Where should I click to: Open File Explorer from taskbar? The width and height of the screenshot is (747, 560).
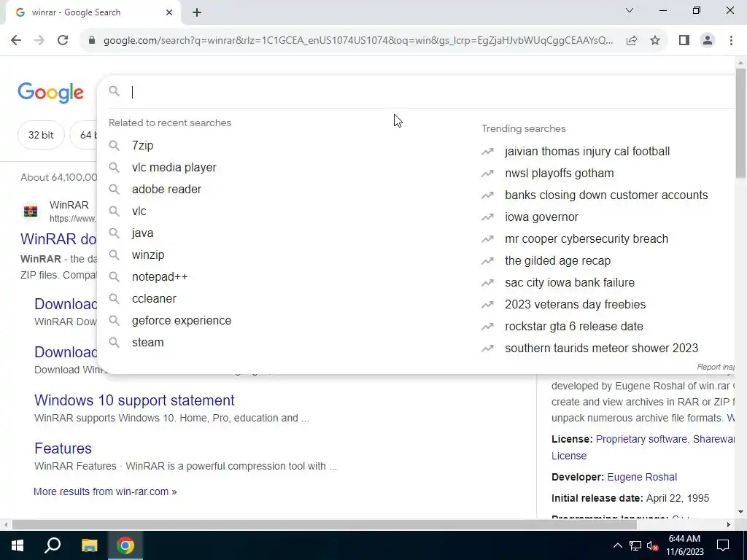89,545
